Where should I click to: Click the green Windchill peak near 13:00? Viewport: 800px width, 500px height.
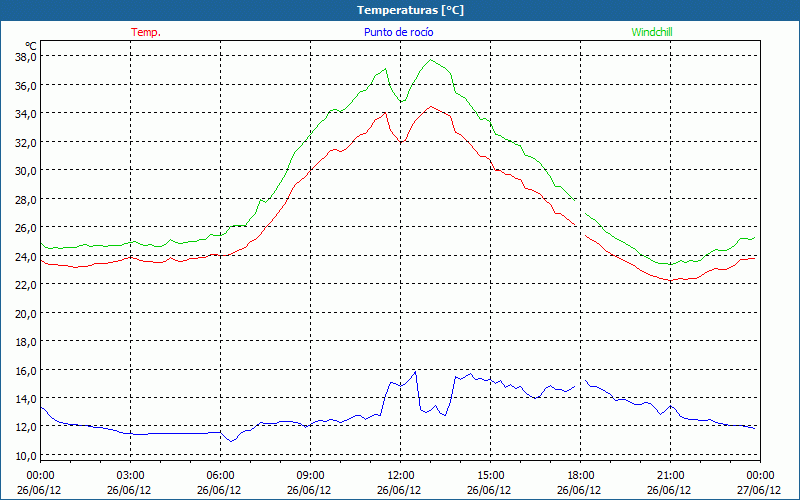[x=431, y=60]
